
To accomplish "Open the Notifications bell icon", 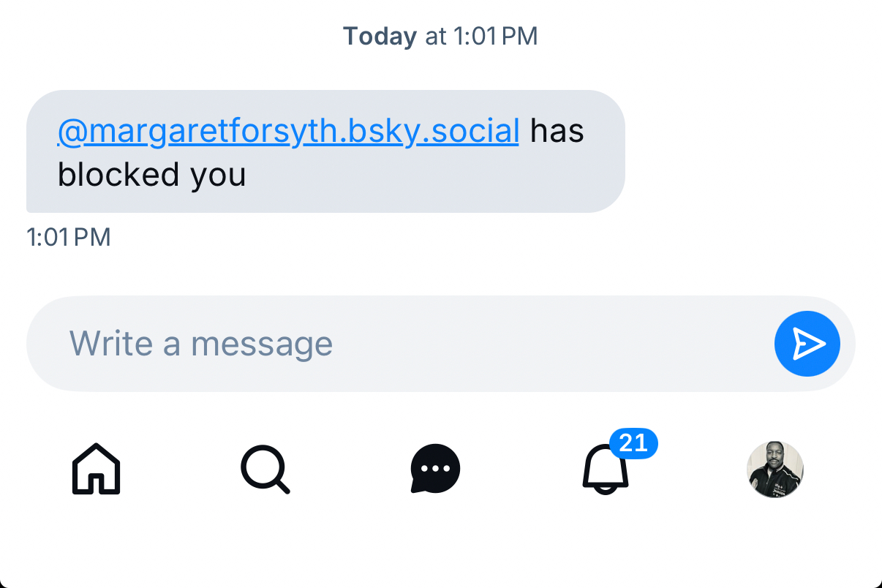I will (604, 470).
